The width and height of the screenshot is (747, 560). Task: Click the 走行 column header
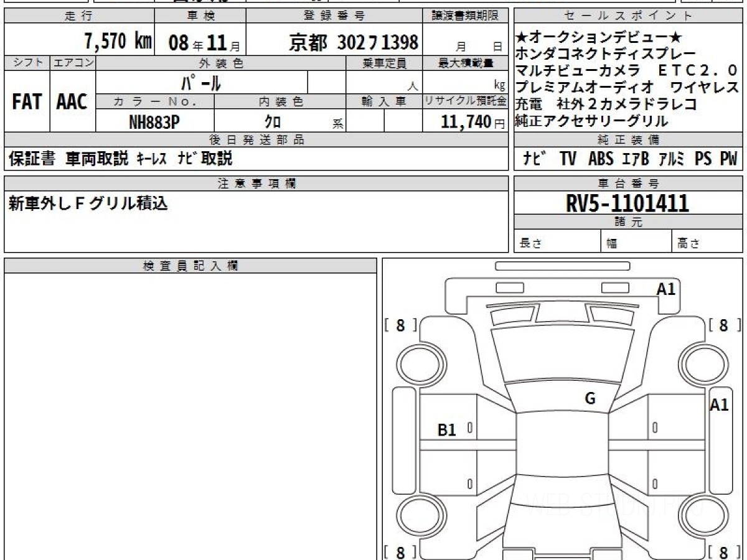tap(78, 16)
